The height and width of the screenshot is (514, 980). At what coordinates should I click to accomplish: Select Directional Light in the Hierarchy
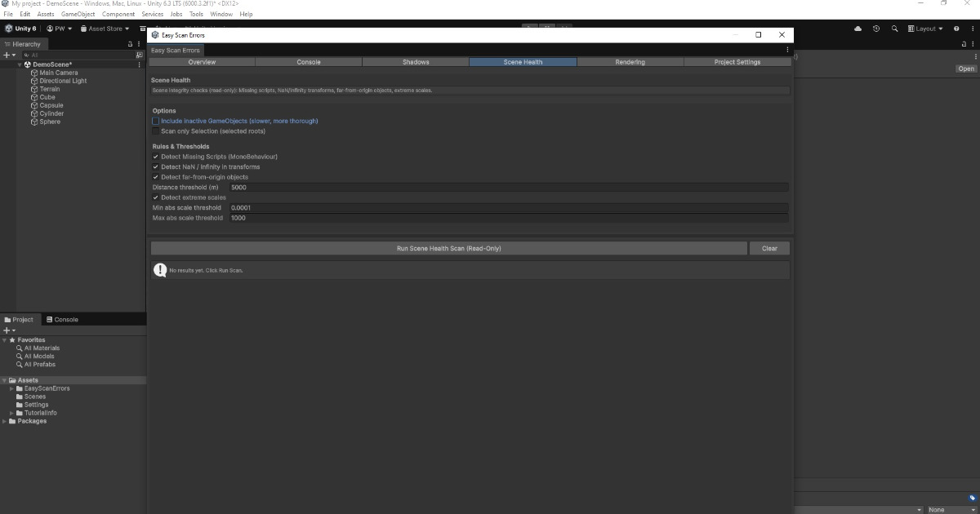pyautogui.click(x=63, y=81)
